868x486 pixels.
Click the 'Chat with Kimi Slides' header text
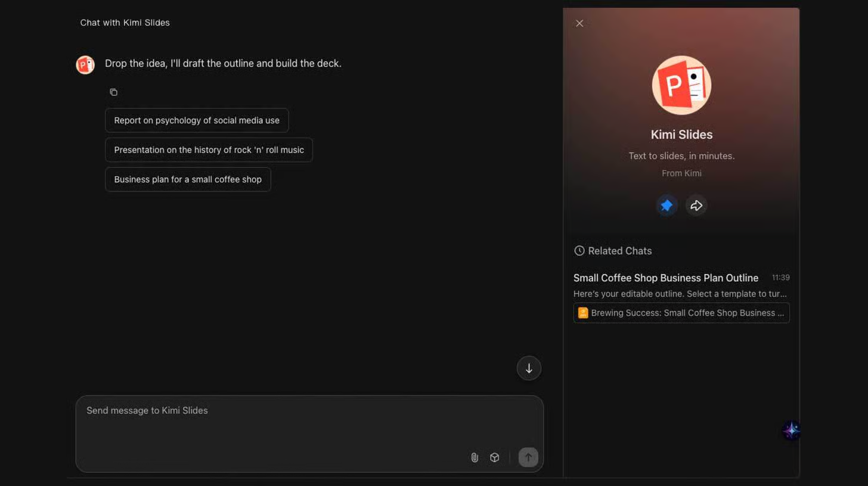[125, 23]
